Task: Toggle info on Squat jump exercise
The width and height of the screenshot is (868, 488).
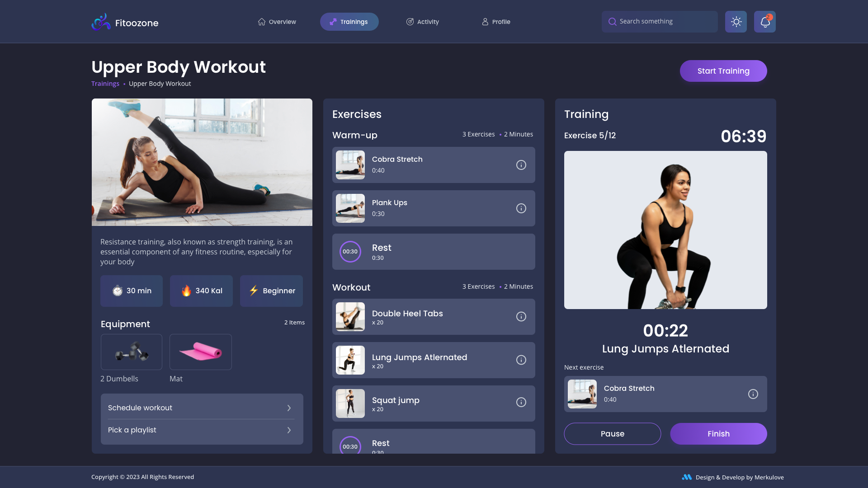Action: [x=521, y=402]
